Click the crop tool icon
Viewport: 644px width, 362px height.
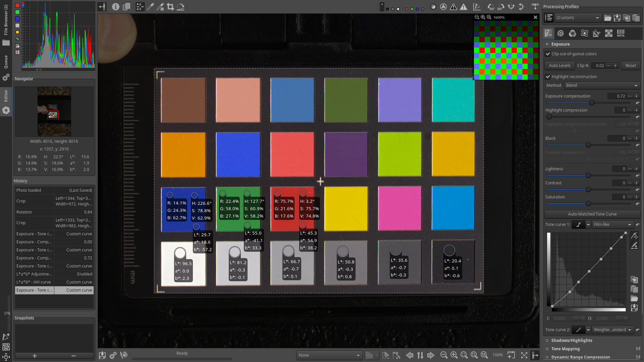pos(170,7)
